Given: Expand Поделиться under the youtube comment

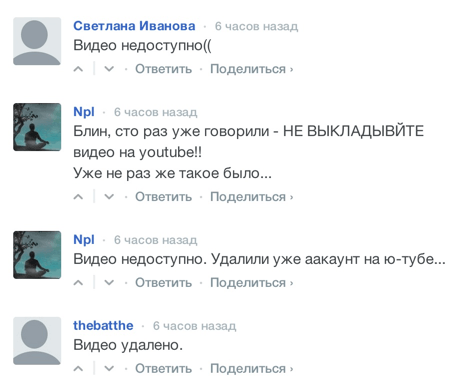Looking at the screenshot, I should (x=252, y=197).
